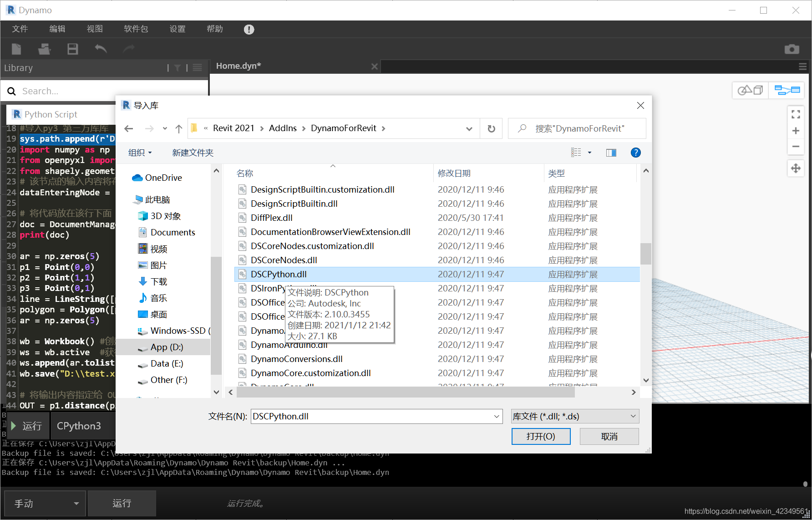Screen dimensions: 812x520
Task: Click the Refresh folder icon
Action: tap(492, 128)
